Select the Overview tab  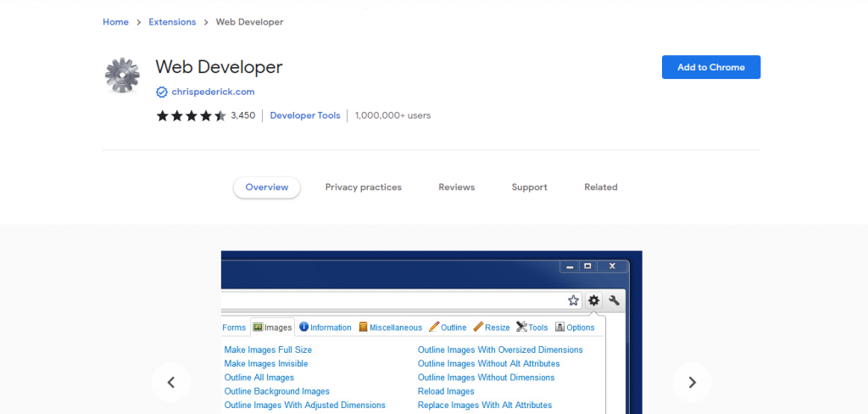[x=266, y=187]
